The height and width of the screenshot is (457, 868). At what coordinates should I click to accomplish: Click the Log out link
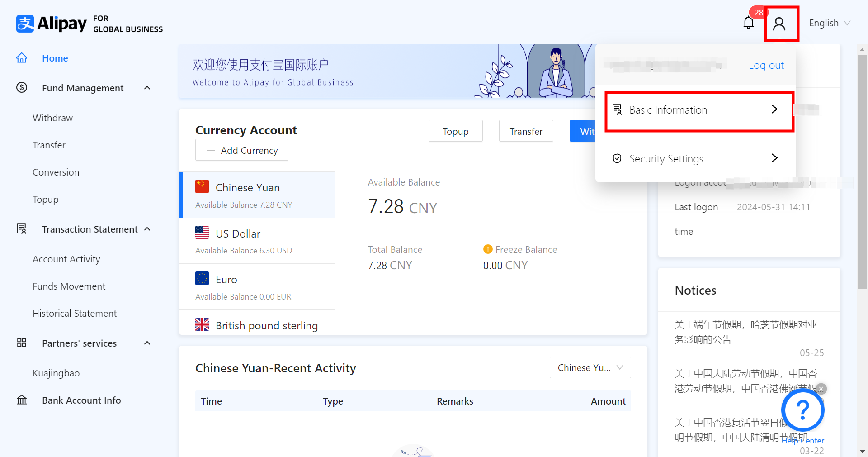(766, 65)
